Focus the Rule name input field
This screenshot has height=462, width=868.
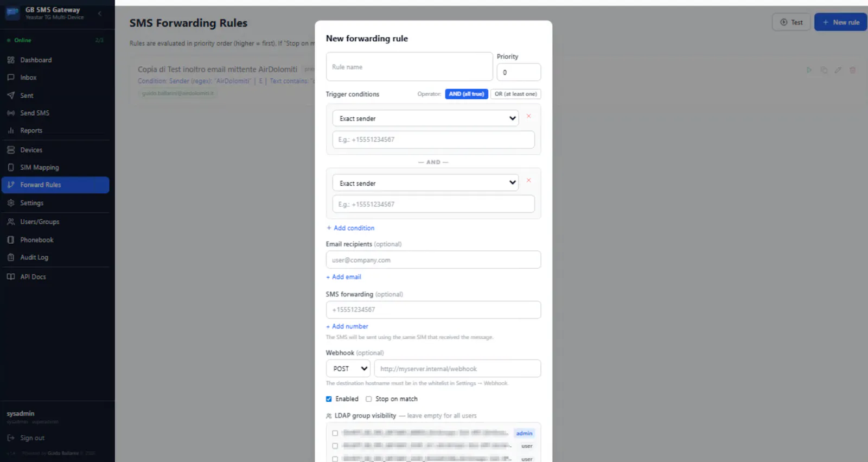coord(410,67)
